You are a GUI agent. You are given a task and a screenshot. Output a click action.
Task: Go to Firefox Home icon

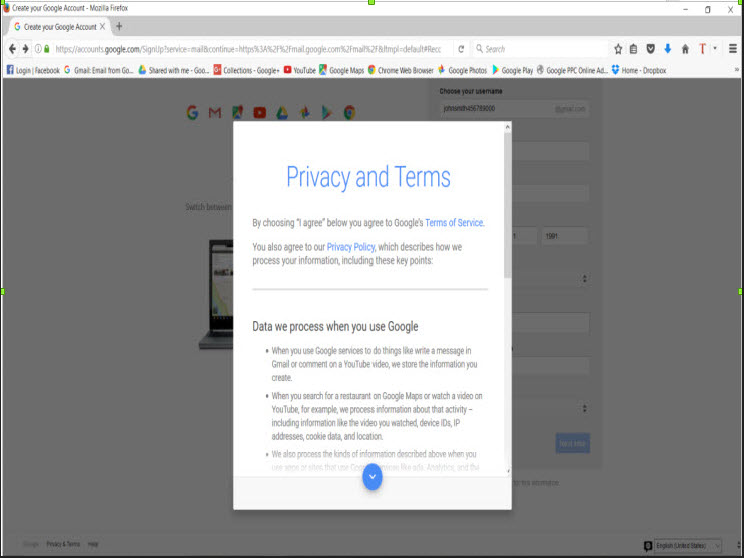(685, 48)
